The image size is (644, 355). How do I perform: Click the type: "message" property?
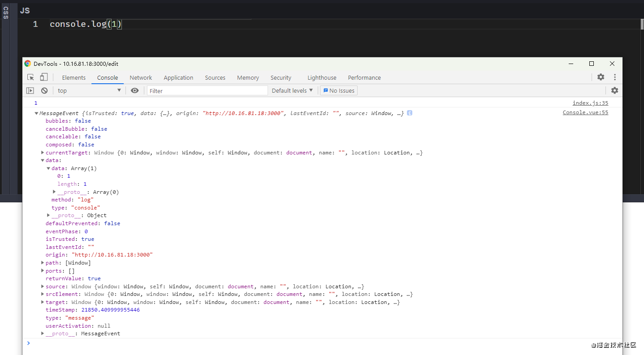click(70, 318)
